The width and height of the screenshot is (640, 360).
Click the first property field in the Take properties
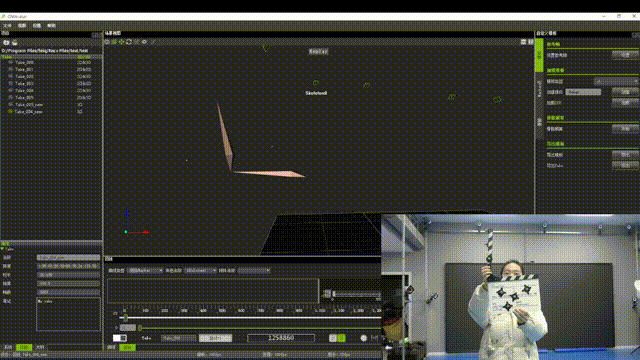(68, 258)
